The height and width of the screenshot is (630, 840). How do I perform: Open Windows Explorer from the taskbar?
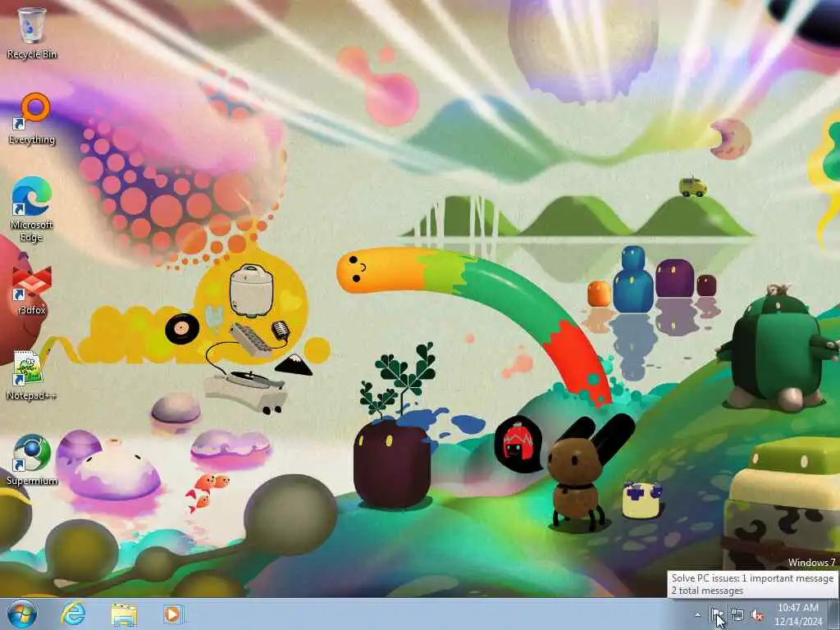[125, 614]
